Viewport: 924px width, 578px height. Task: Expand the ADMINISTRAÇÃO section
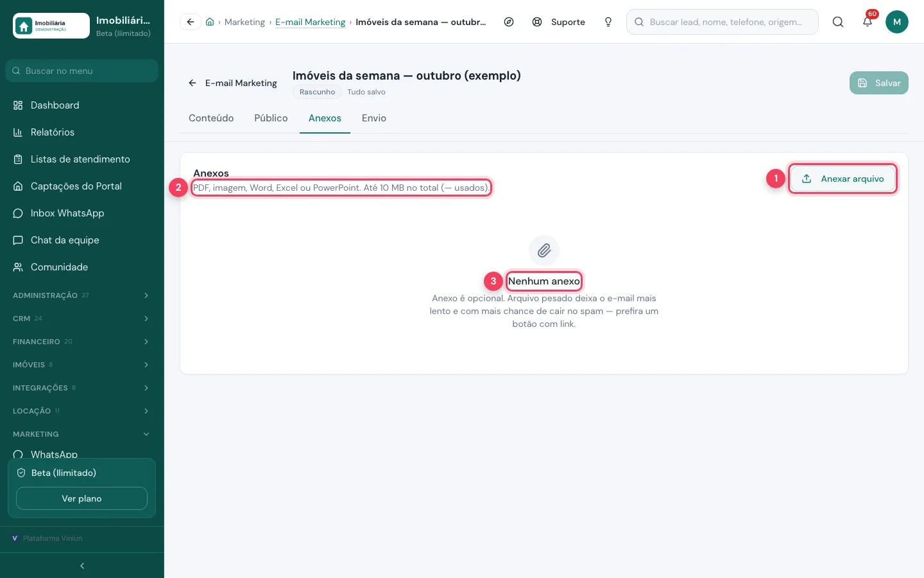click(81, 295)
